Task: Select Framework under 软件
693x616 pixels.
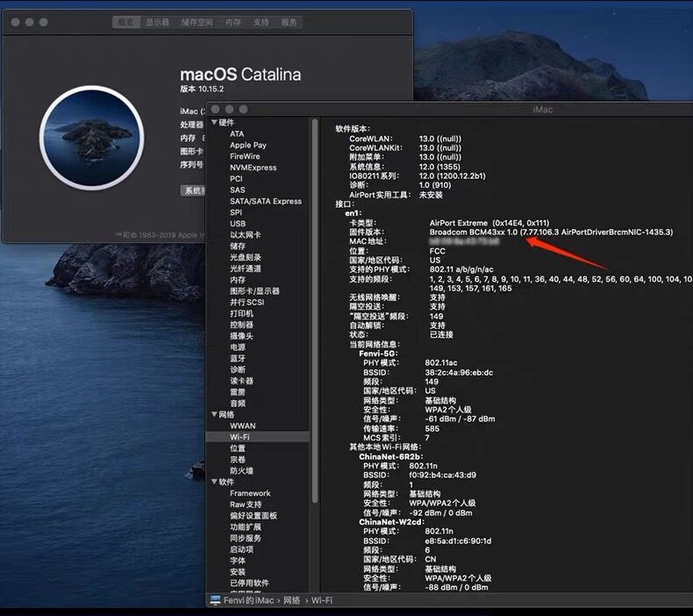Action: point(250,493)
